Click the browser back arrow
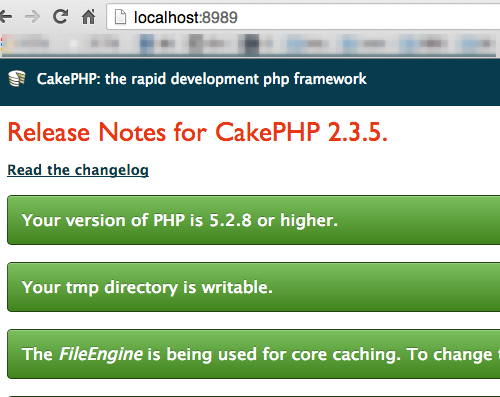This screenshot has height=397, width=500. click(5, 16)
